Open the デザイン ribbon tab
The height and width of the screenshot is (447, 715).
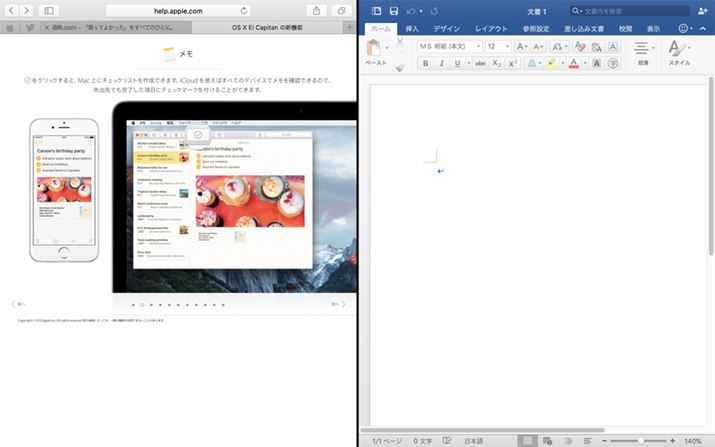(x=446, y=29)
